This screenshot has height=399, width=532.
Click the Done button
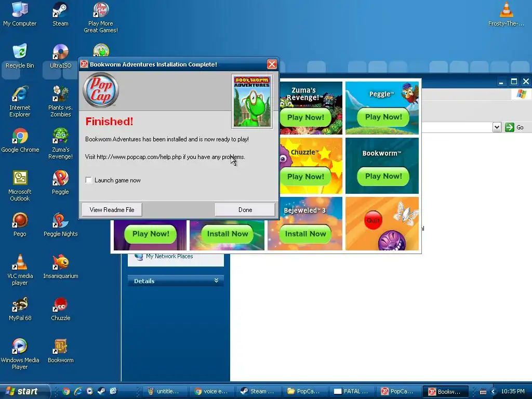pyautogui.click(x=245, y=210)
